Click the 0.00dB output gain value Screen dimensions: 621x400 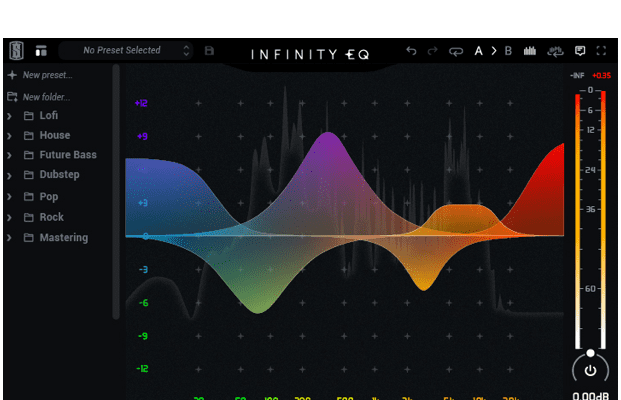point(590,396)
